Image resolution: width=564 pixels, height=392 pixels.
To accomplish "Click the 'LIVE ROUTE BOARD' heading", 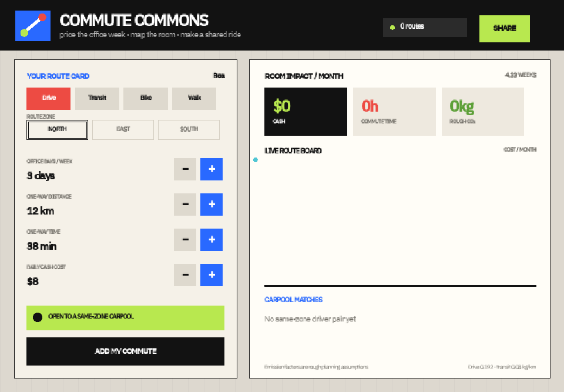I will point(293,151).
